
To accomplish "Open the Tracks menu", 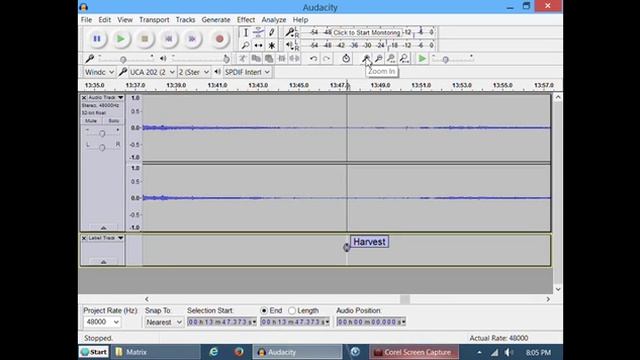I will 185,20.
